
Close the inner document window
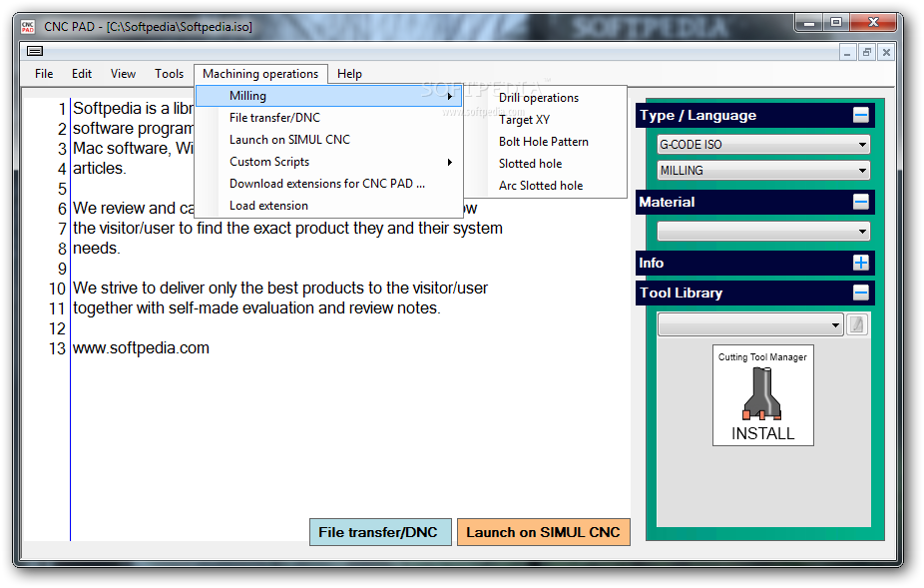coord(886,53)
